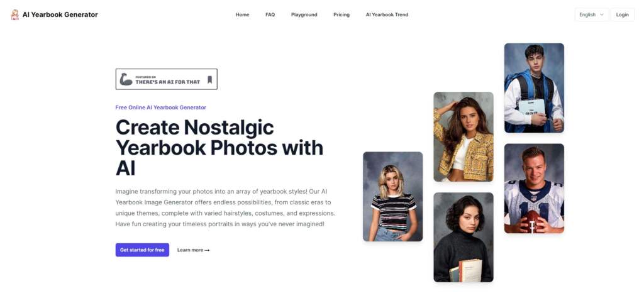Click the arrow next to Learn more
Screen dimensions: 644x308
pos(207,250)
